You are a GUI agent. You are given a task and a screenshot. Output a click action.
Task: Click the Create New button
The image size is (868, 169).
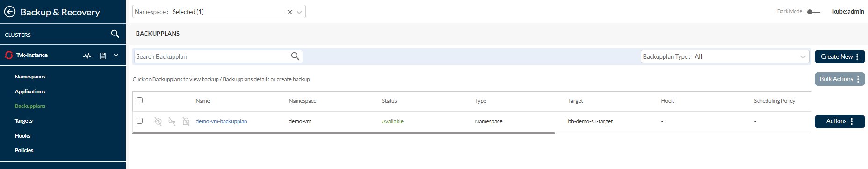point(839,56)
